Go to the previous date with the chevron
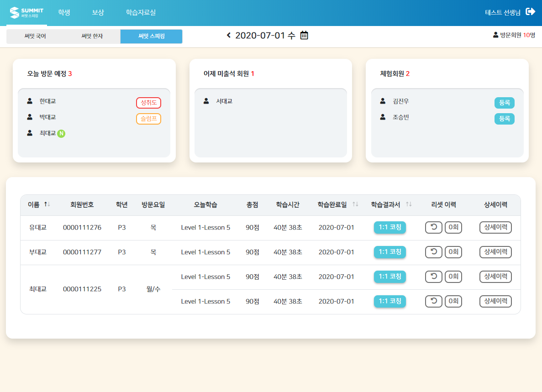The image size is (542, 392). click(228, 35)
